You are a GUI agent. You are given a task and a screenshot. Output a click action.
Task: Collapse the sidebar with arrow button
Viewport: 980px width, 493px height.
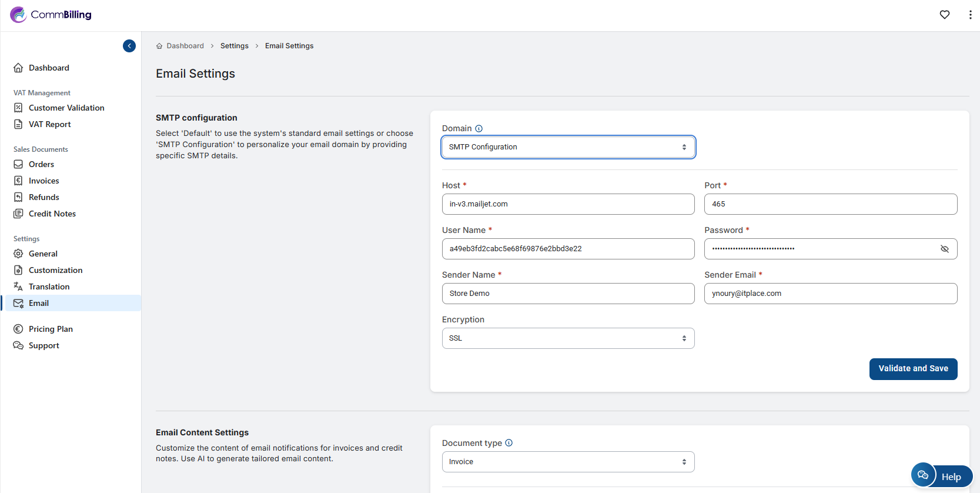(x=129, y=46)
